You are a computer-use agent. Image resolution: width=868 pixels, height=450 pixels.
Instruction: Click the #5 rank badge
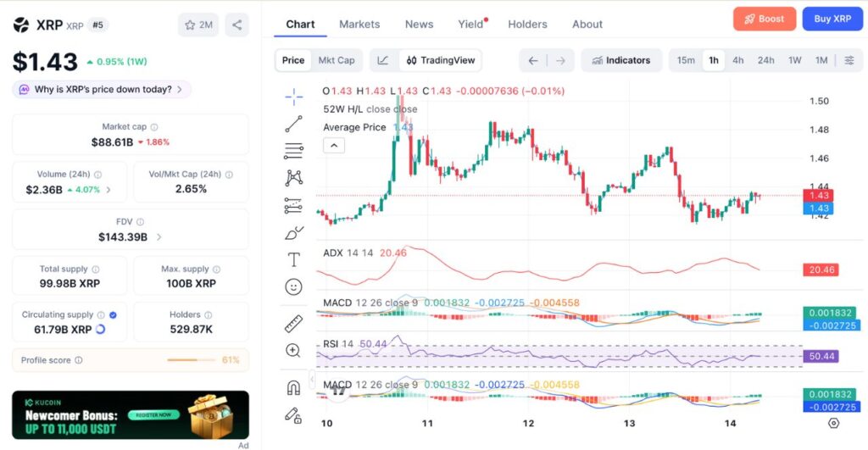(x=98, y=25)
